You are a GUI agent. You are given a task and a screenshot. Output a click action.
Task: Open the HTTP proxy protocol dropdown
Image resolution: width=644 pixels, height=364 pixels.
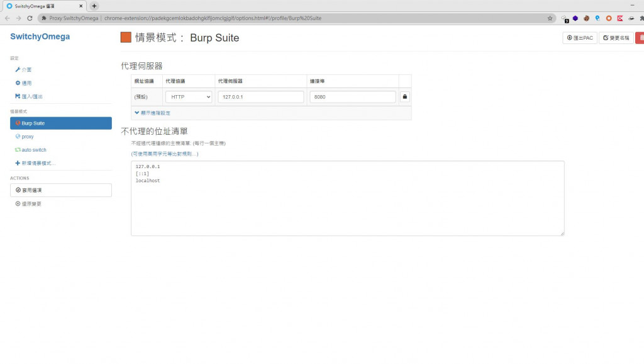(189, 96)
